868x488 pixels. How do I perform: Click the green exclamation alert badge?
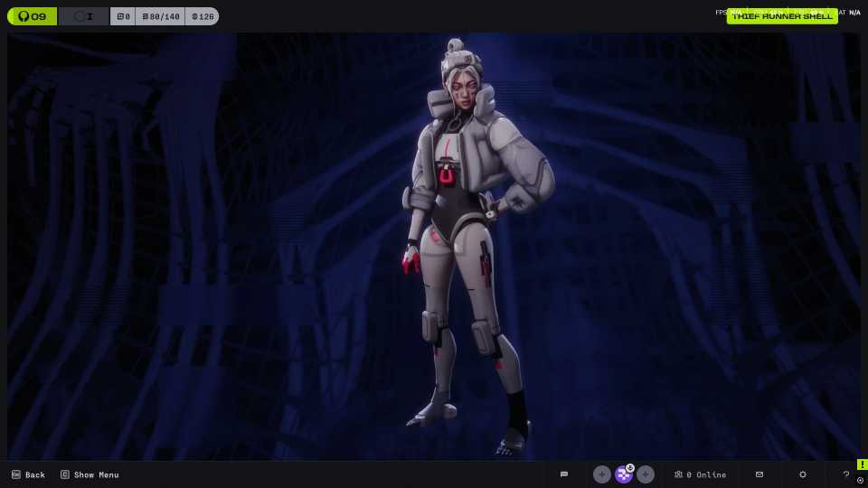(862, 465)
